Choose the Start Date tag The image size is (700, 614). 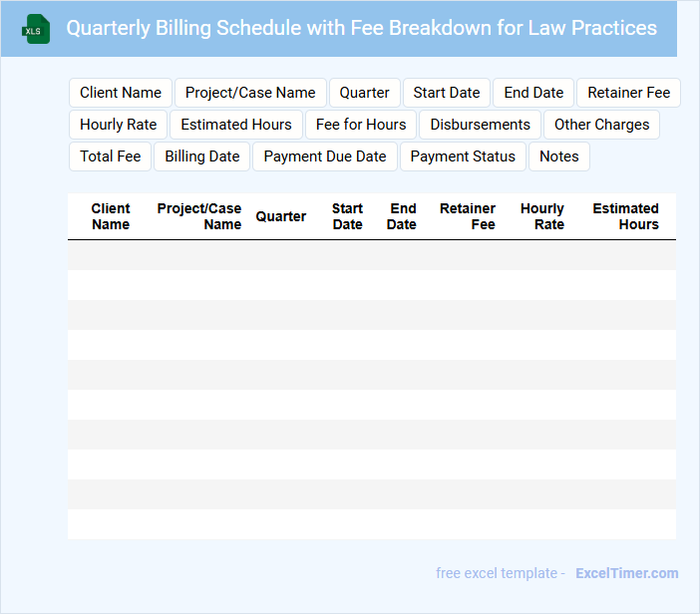point(447,93)
